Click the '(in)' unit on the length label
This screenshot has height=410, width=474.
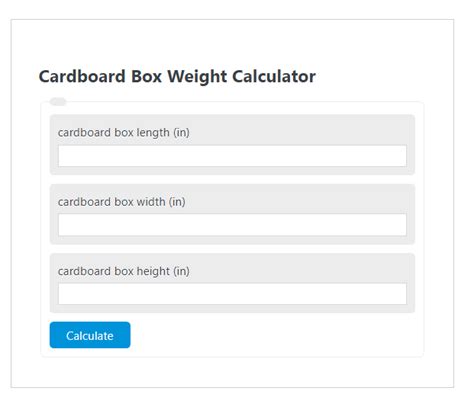coord(181,133)
